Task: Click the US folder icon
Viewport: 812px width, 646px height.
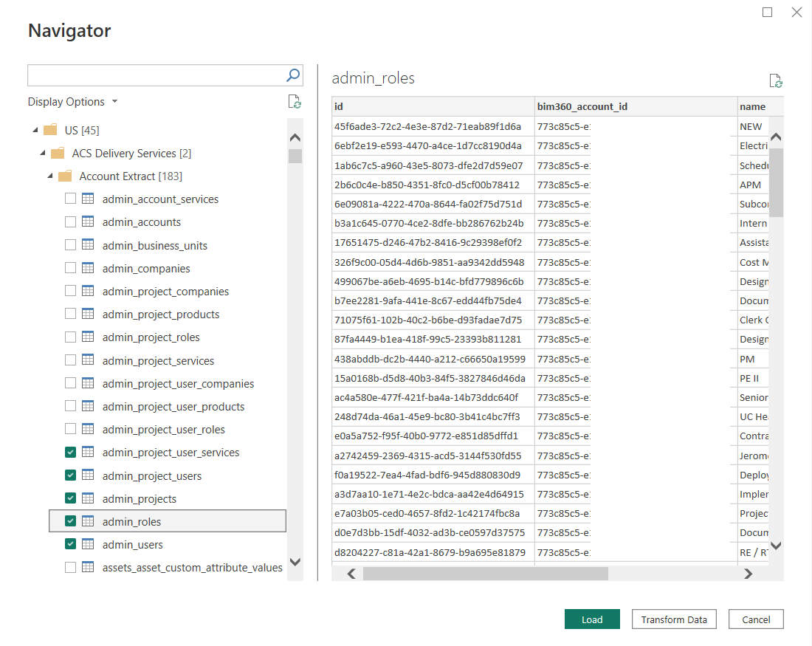Action: 49,130
